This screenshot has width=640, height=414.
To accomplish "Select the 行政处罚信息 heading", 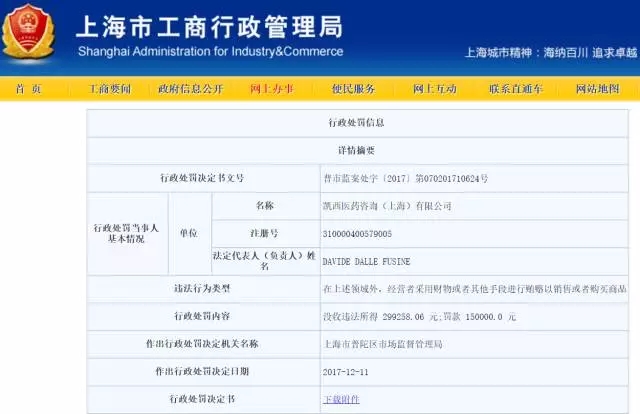I will (x=356, y=122).
